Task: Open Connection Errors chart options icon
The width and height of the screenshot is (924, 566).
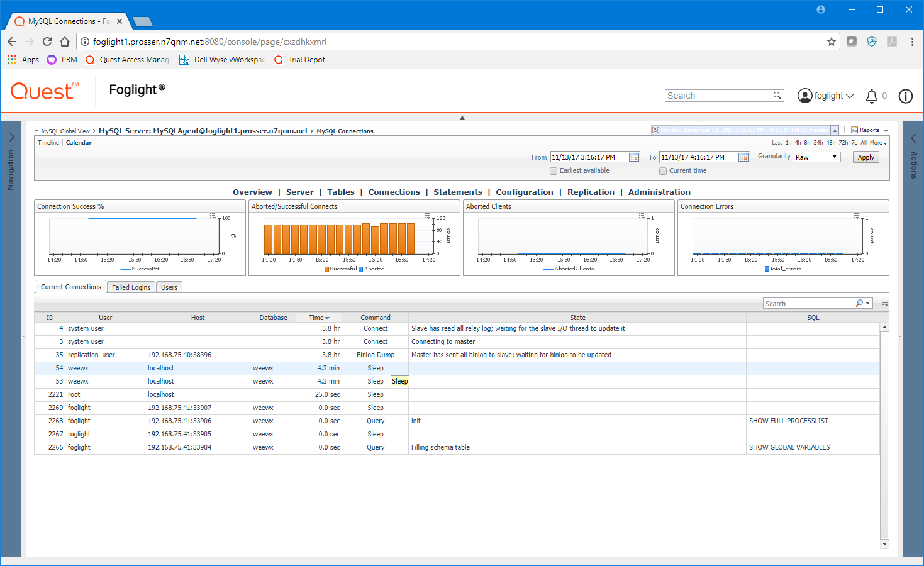Action: 856,216
